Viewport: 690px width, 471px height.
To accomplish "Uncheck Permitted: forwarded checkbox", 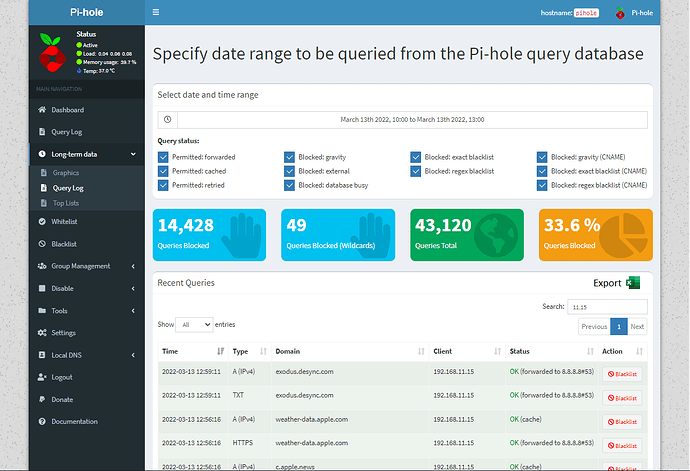I will [x=163, y=157].
